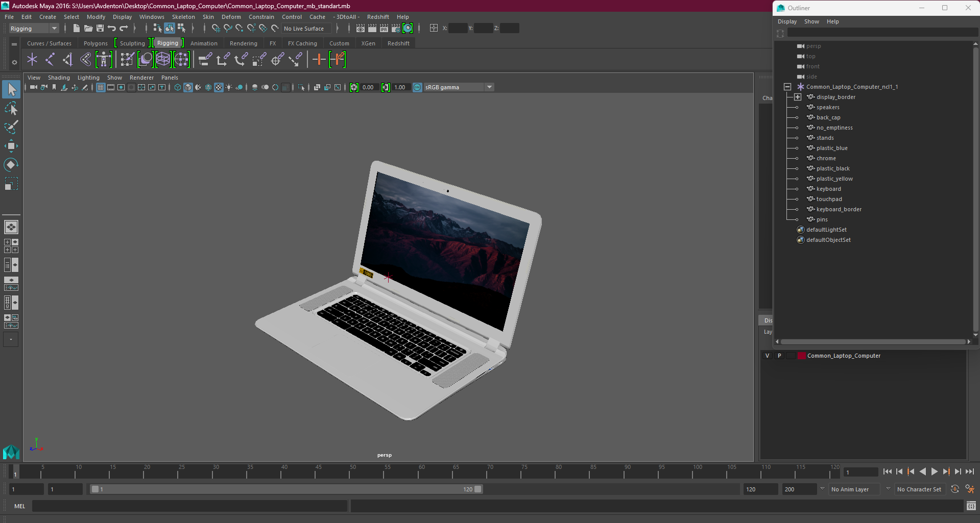The image size is (980, 523).
Task: Click the Create Joints shelf icon
Action: [x=50, y=60]
